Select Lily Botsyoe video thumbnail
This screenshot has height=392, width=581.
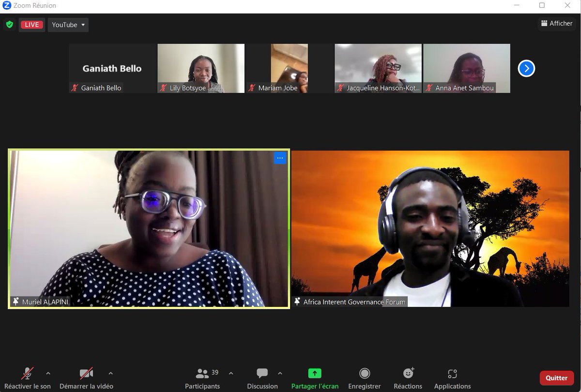point(201,68)
